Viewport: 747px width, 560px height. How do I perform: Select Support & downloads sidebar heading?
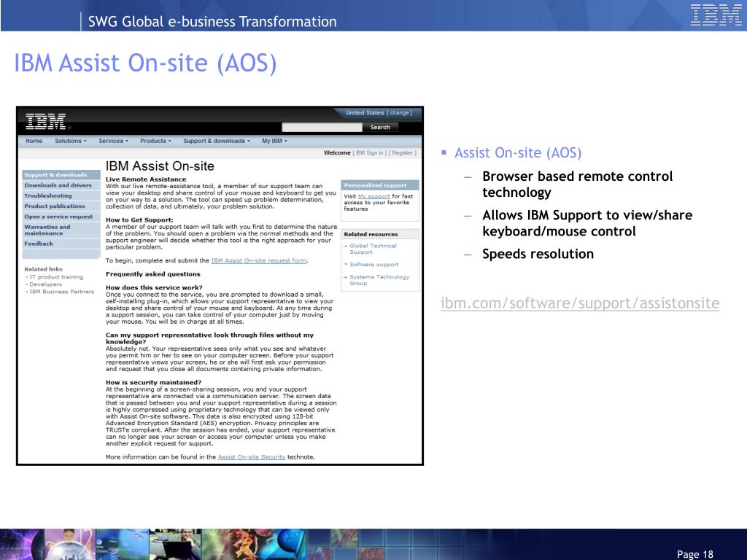point(61,175)
